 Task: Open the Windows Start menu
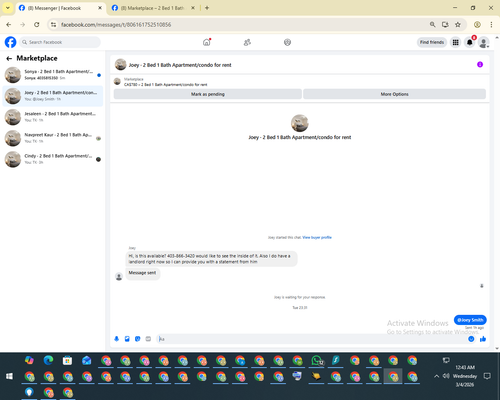9,376
